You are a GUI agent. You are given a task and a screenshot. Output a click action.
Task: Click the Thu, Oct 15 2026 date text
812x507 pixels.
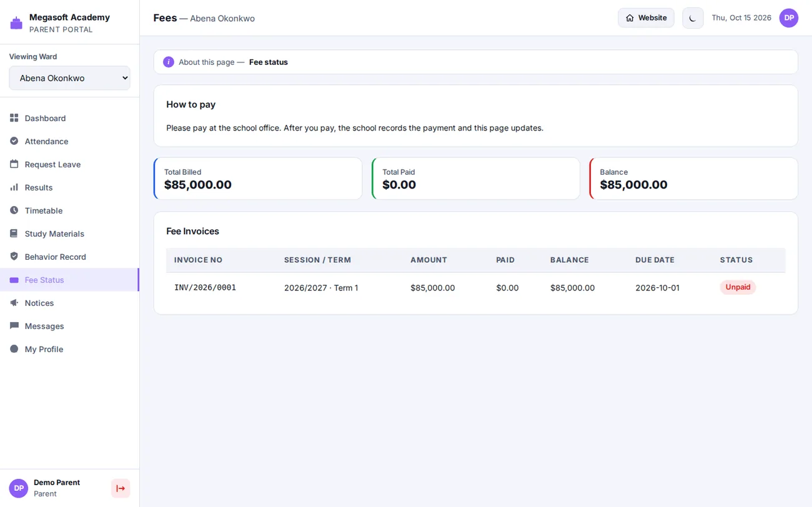click(741, 18)
